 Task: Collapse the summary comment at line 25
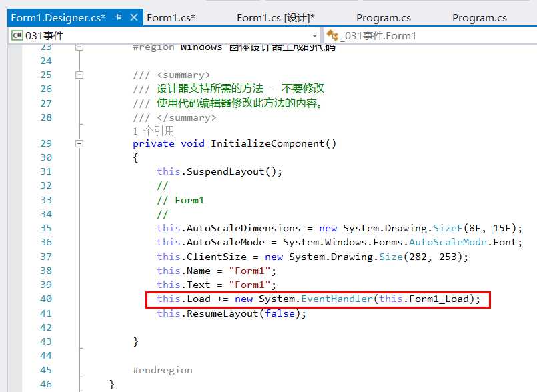point(79,75)
